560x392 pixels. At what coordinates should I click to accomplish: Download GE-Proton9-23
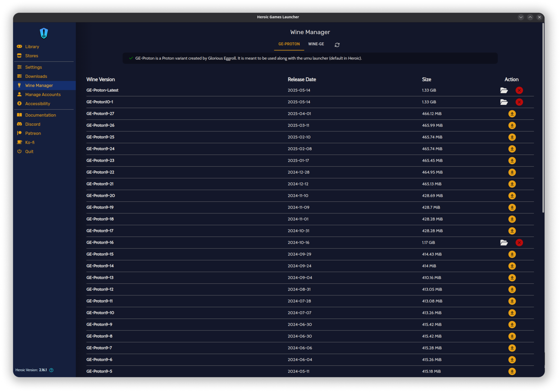pyautogui.click(x=512, y=161)
